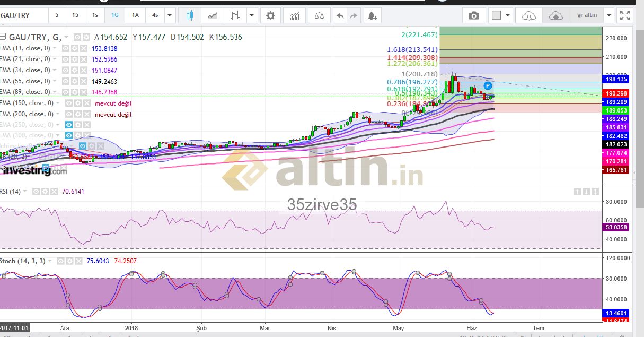Viewport: 644px width, 337px height.
Task: Hide the EMA 13 indicator line
Action: (x=66, y=48)
